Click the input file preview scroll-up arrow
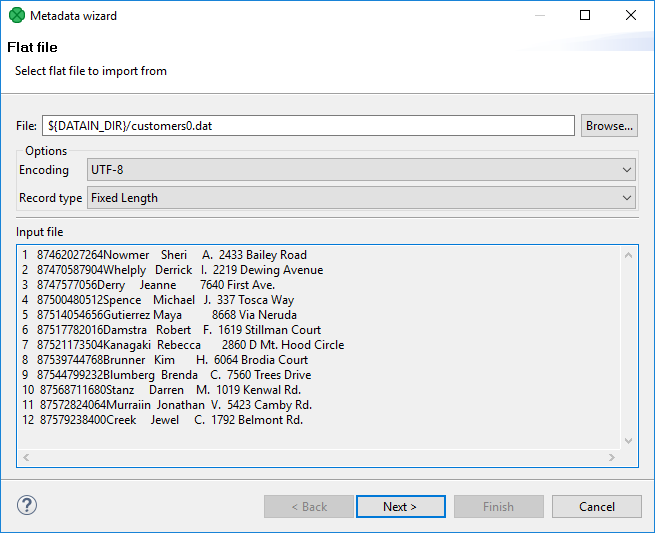The height and width of the screenshot is (533, 655). [x=628, y=255]
